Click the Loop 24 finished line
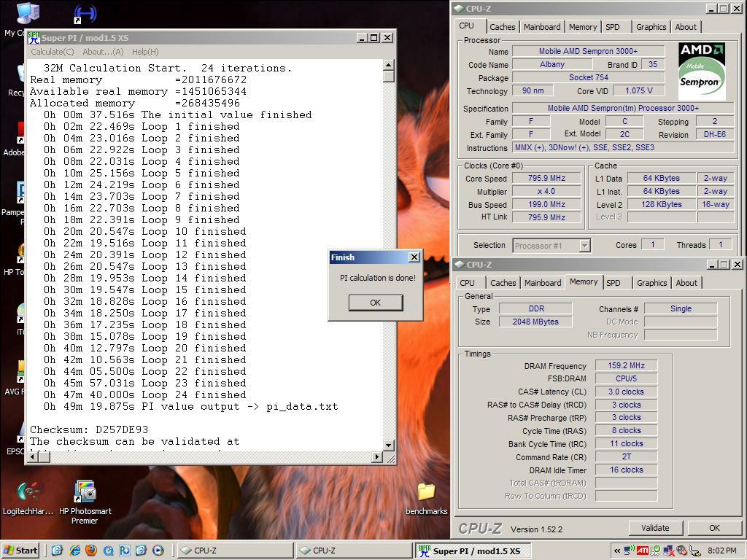 tap(145, 394)
